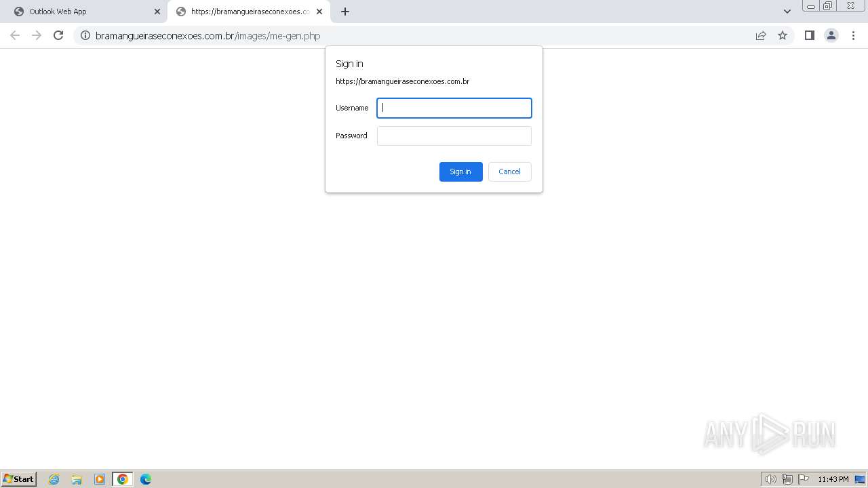Bookmark this tab with the star
The height and width of the screenshot is (488, 868).
pos(783,35)
